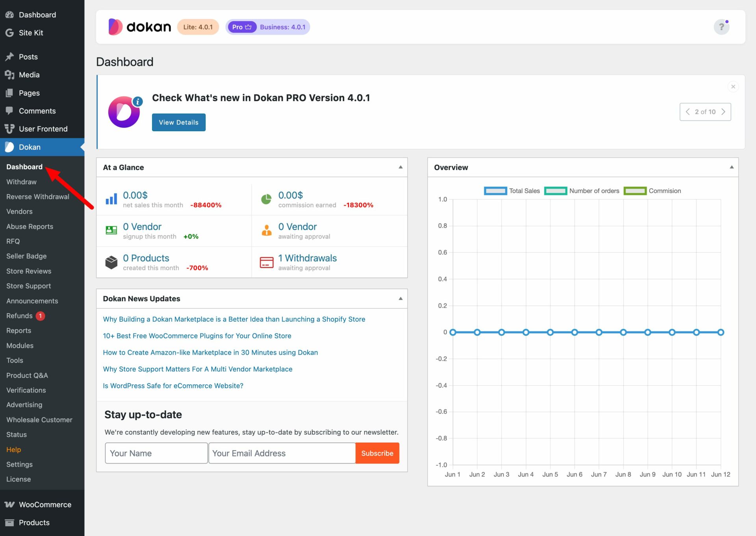Image resolution: width=756 pixels, height=536 pixels.
Task: Open Vendors submenu item
Action: (19, 211)
